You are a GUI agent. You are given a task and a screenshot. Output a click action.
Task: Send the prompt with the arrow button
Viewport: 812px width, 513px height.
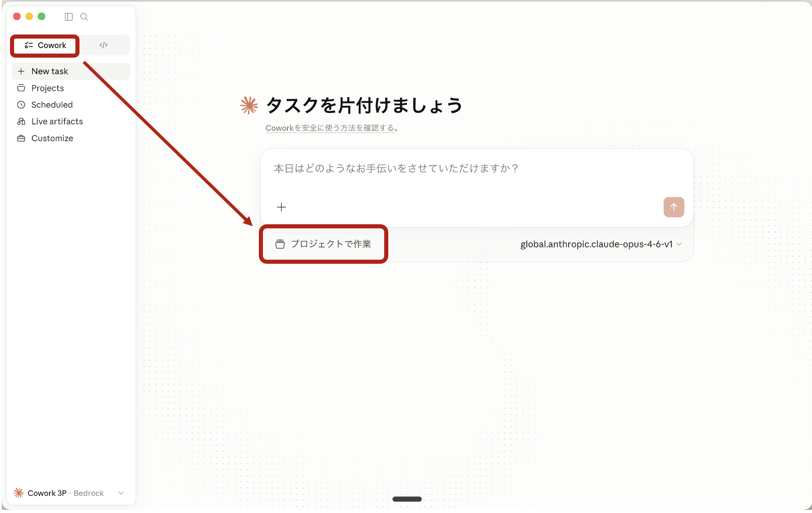coord(673,207)
